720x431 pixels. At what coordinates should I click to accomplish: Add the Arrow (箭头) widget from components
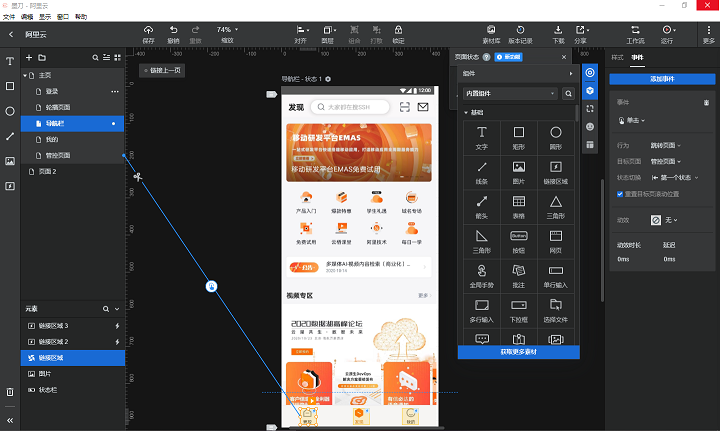point(482,207)
